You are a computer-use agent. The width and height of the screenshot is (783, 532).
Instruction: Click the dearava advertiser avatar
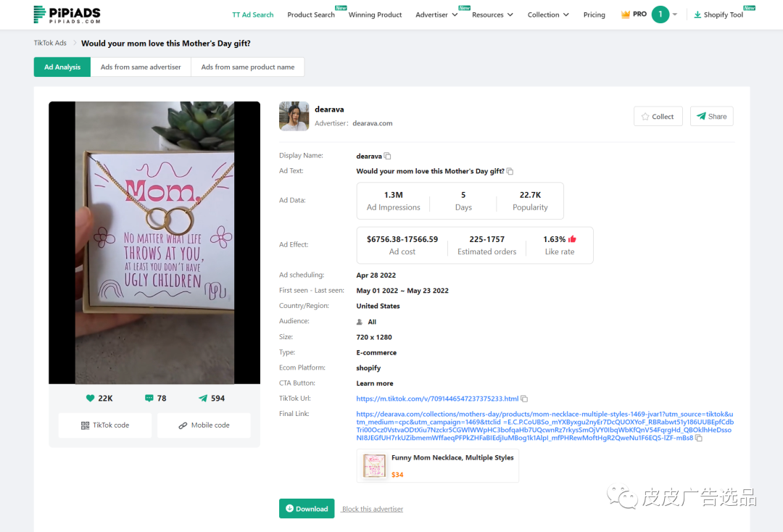[294, 116]
